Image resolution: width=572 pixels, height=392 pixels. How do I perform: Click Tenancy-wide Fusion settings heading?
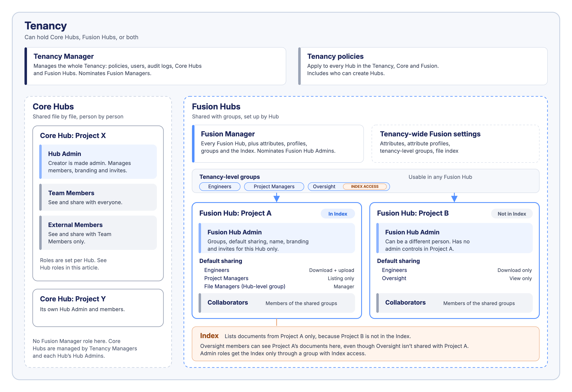click(430, 134)
